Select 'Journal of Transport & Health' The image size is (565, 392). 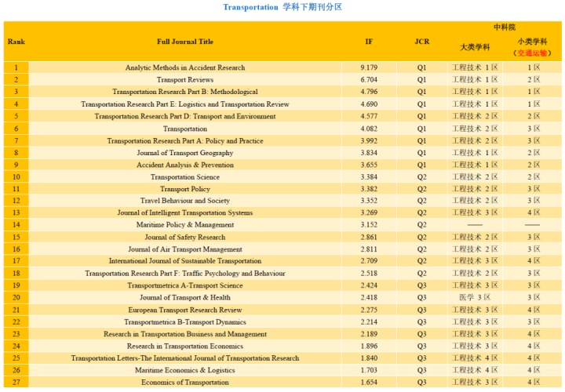tap(185, 298)
